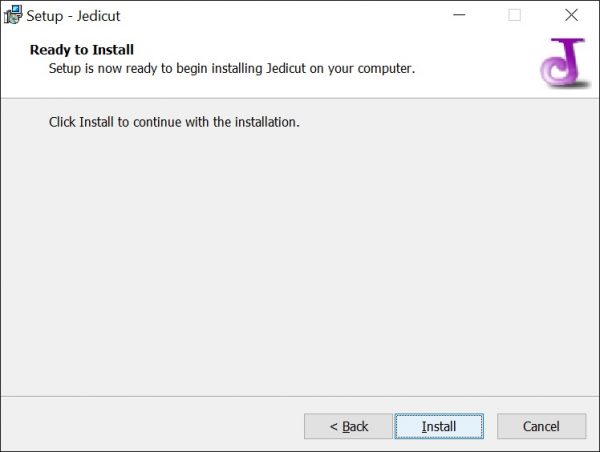
Task: Click the setup installer icon in title bar
Action: 13,15
